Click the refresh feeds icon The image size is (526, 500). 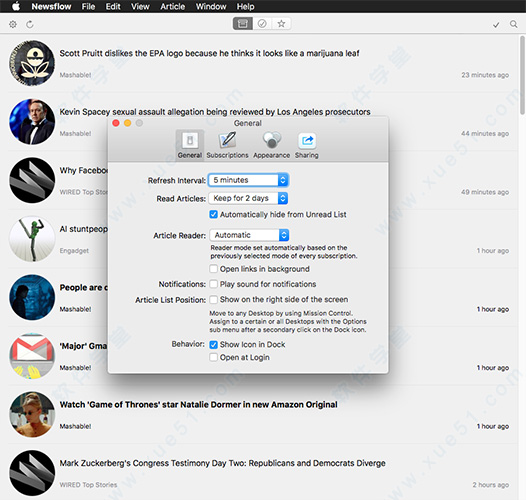click(30, 24)
